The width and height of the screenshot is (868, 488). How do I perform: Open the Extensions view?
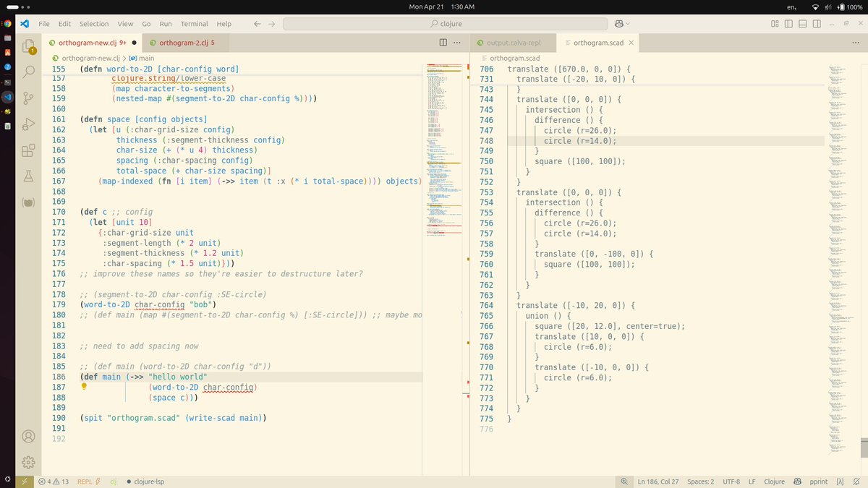[29, 150]
